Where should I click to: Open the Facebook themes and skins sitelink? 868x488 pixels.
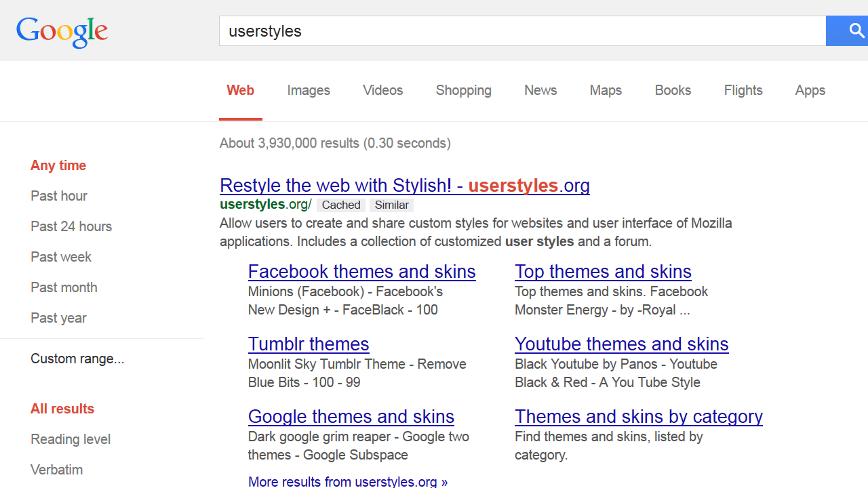[361, 271]
